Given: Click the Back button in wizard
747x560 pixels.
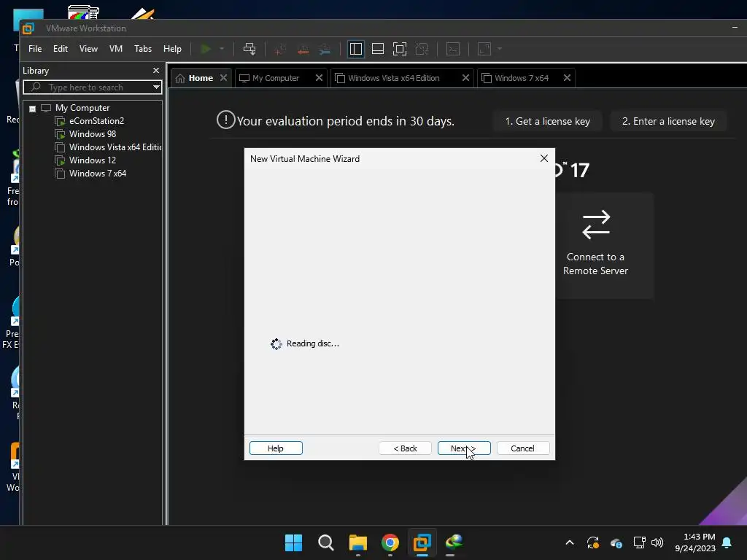Looking at the screenshot, I should point(405,448).
